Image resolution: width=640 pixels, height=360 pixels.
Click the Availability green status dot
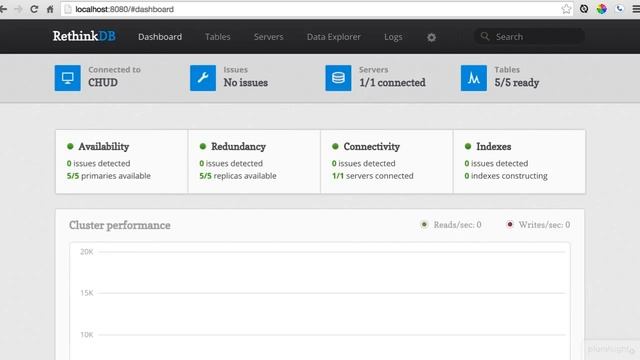70,146
